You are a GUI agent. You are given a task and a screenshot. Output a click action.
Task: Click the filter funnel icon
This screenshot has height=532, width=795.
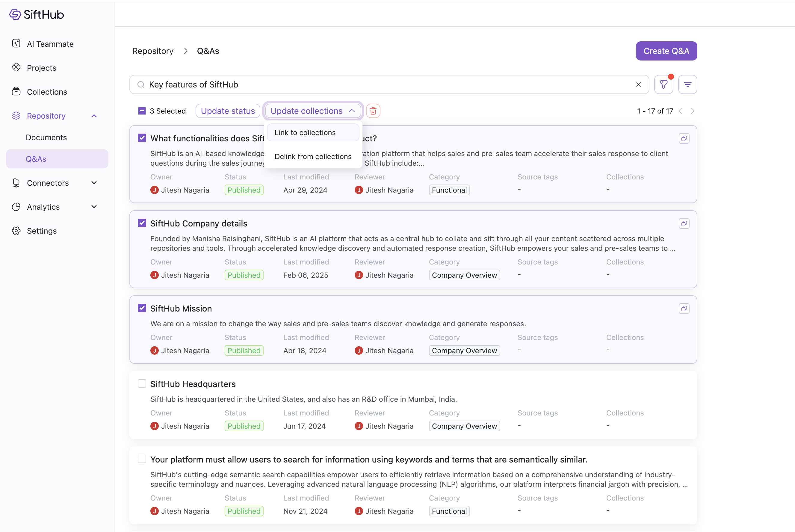pos(663,84)
